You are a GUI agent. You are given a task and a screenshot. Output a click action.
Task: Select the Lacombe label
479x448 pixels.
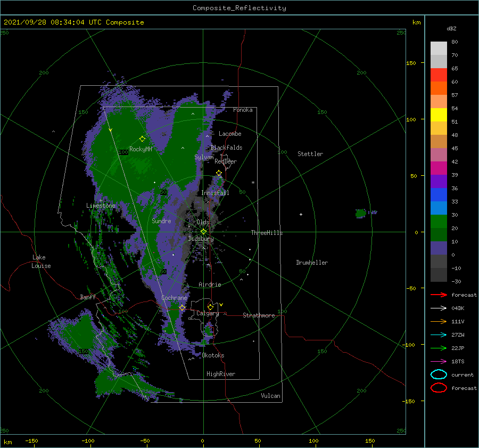pyautogui.click(x=230, y=134)
